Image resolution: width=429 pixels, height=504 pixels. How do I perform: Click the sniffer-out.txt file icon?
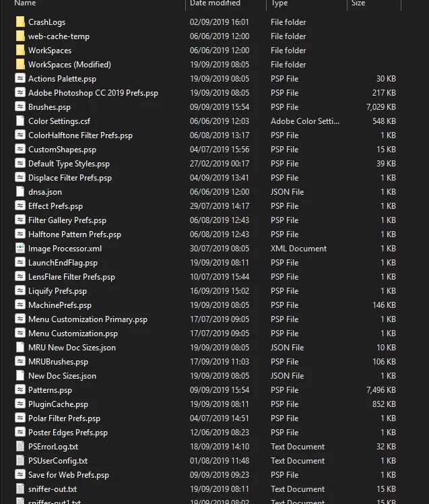[x=20, y=489]
